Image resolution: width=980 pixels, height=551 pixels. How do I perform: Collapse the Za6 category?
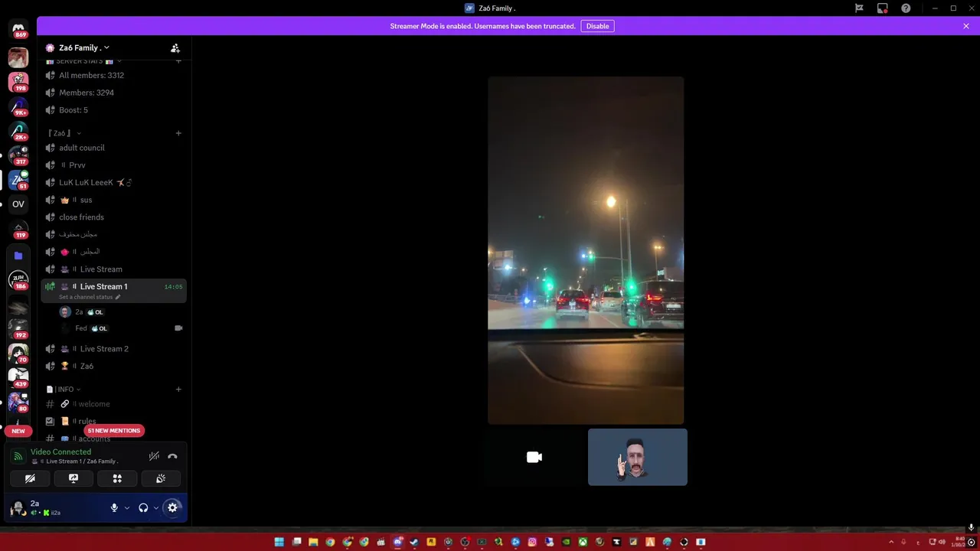[64, 133]
